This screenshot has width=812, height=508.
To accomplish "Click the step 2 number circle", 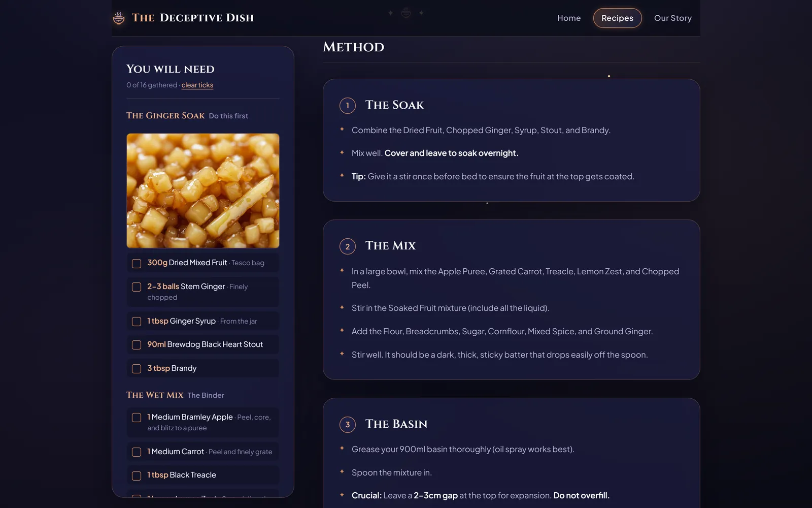I will [348, 246].
